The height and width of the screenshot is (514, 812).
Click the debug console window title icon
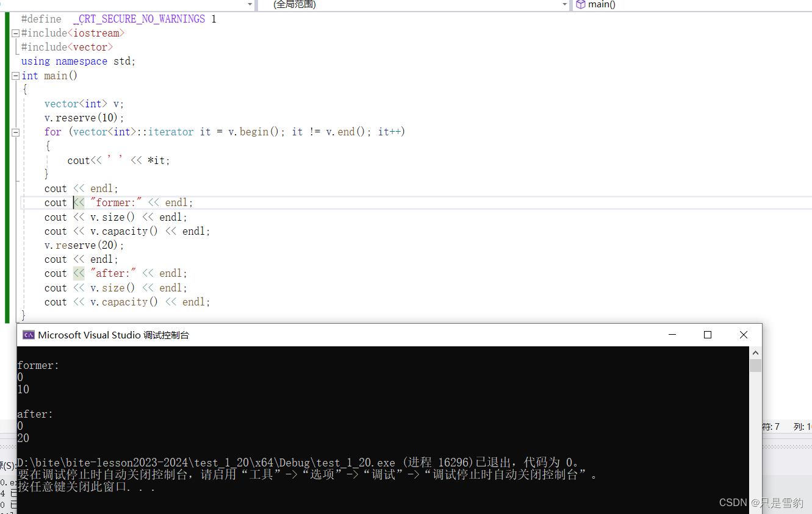click(x=28, y=335)
